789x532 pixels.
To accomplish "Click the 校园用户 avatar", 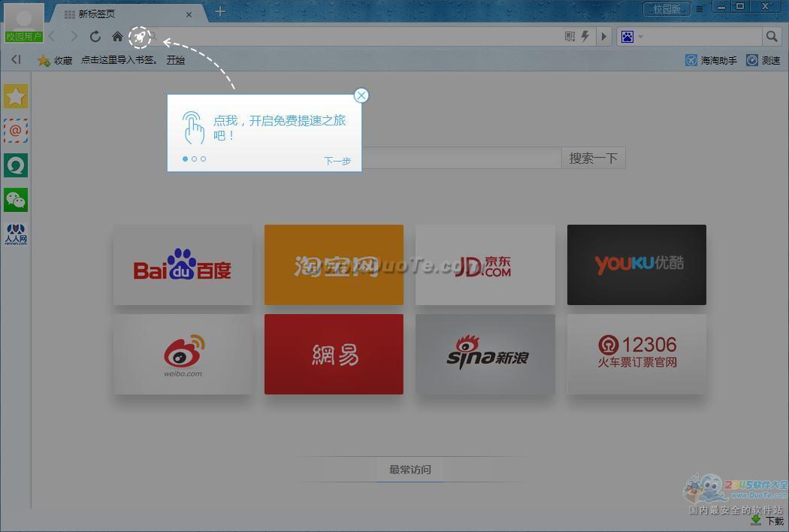I will click(23, 23).
